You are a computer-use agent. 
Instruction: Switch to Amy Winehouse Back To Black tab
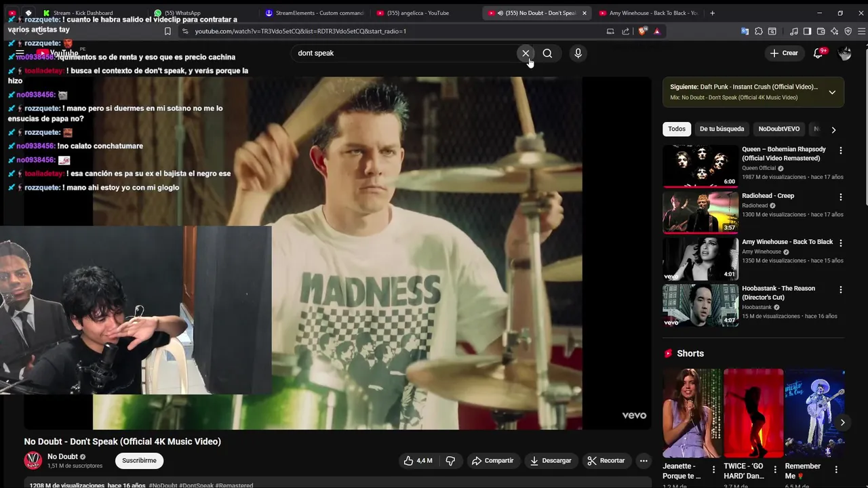click(x=648, y=13)
